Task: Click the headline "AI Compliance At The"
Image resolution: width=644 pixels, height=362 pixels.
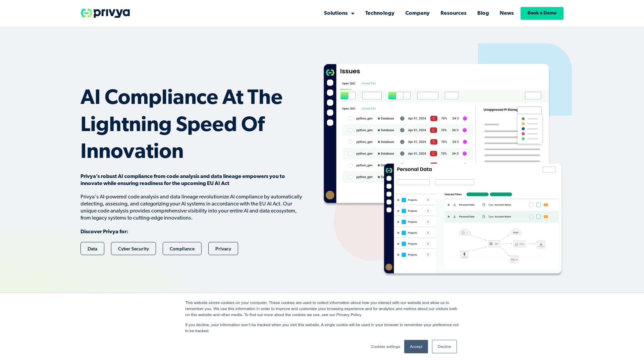Action: [181, 97]
